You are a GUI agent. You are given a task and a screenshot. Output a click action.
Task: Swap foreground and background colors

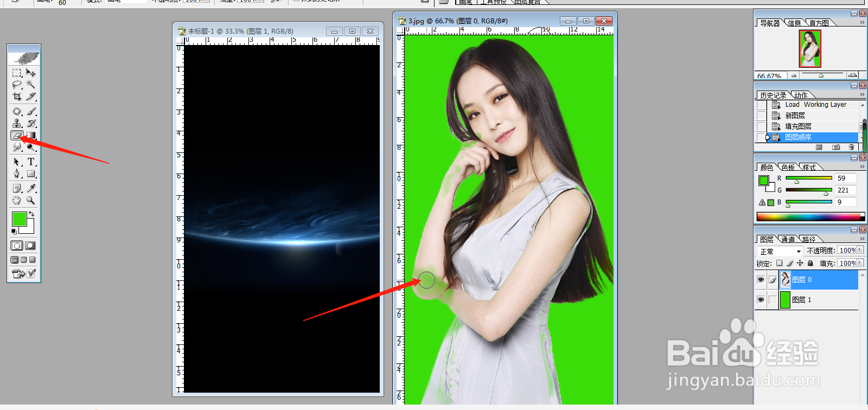coord(31,214)
